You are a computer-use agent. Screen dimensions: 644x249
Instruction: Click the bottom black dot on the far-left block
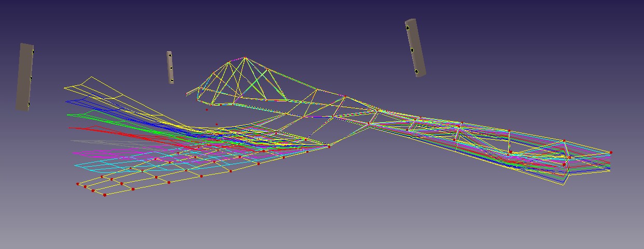30,104
